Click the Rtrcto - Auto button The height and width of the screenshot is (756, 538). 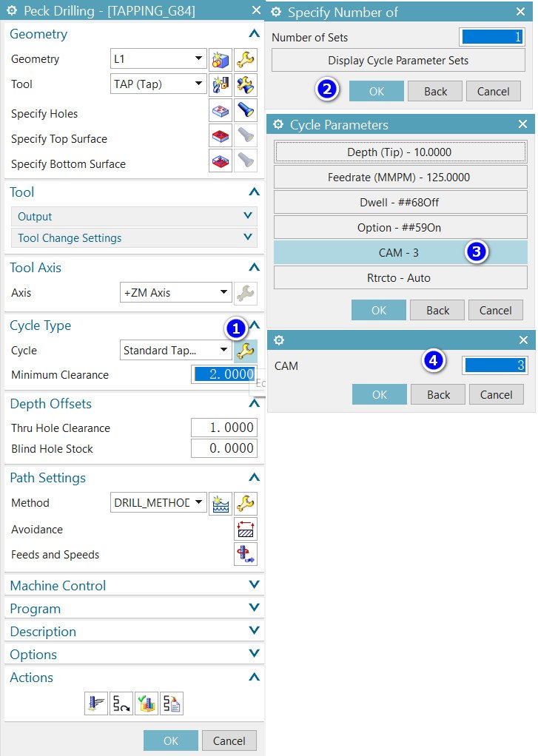point(400,277)
